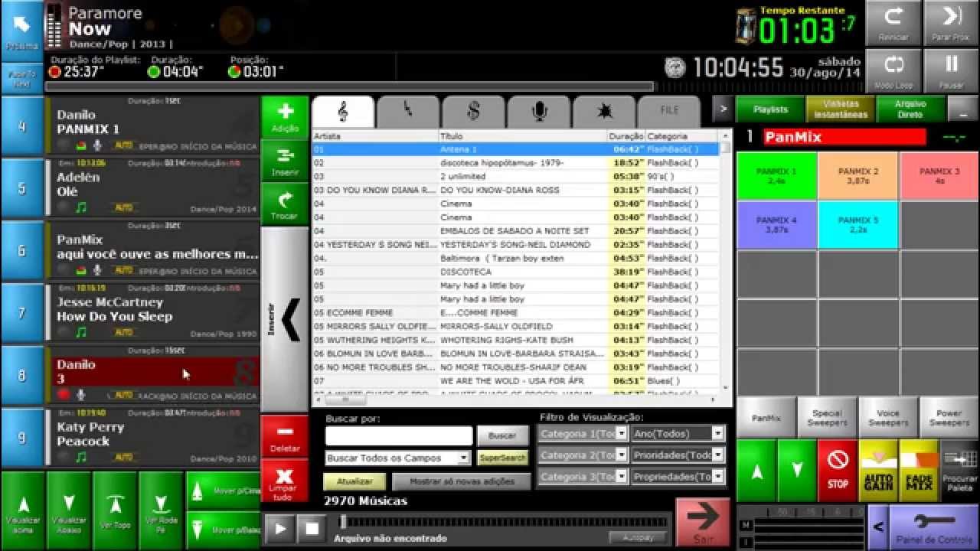Screen dimensions: 980x551
Task: Open the Categoria 1 filter dropdown
Action: [622, 434]
